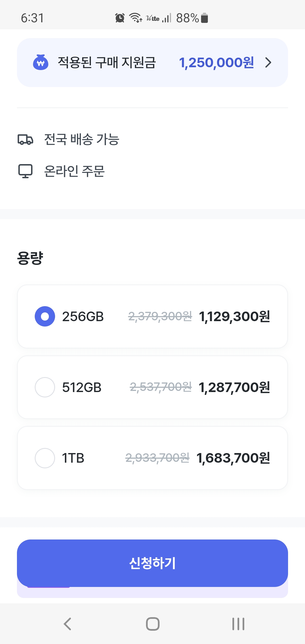
Task: Open the 1,250,000원 subsidy amount details
Action: [x=216, y=62]
